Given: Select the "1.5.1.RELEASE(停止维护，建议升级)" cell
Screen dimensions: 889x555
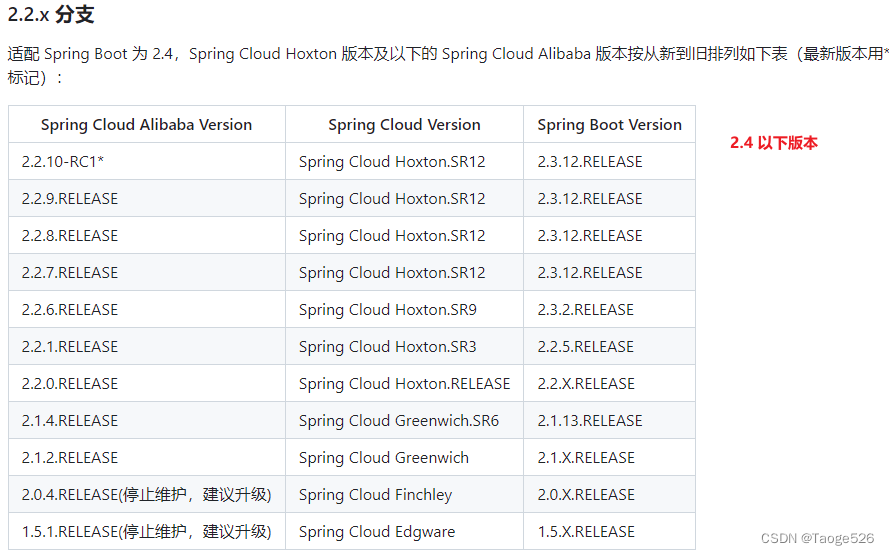Looking at the screenshot, I should point(147,532).
